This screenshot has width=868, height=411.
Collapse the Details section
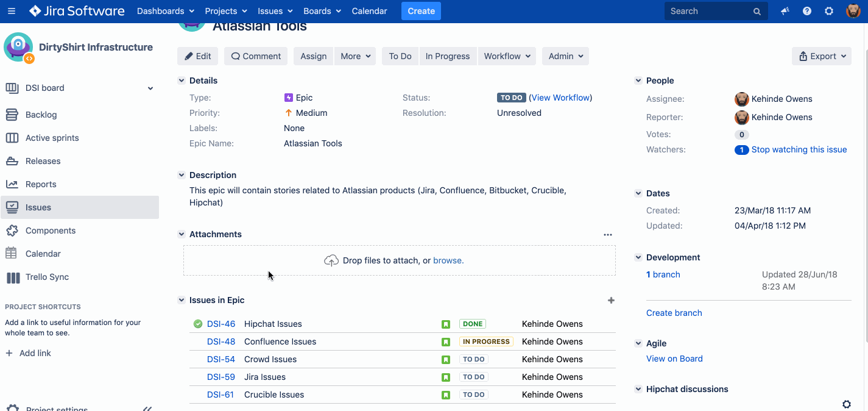coord(181,80)
